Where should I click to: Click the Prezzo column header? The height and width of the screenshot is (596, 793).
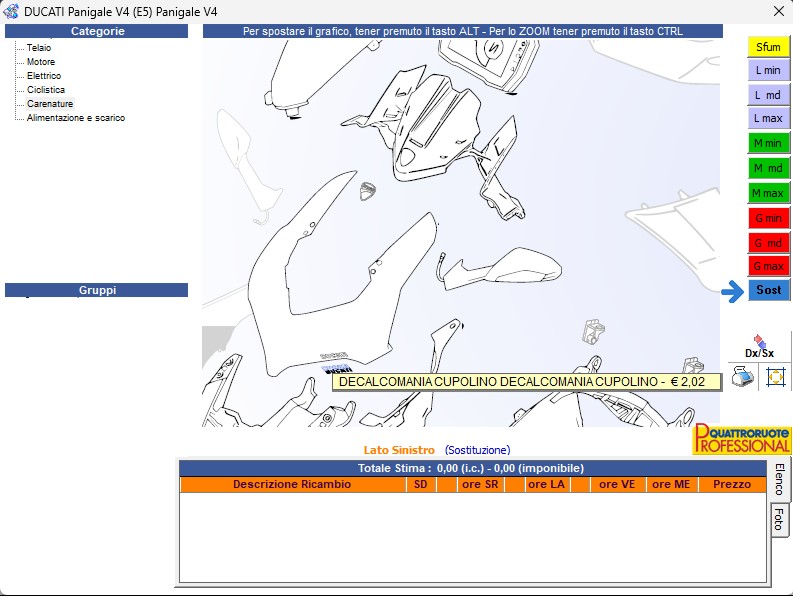coord(732,484)
